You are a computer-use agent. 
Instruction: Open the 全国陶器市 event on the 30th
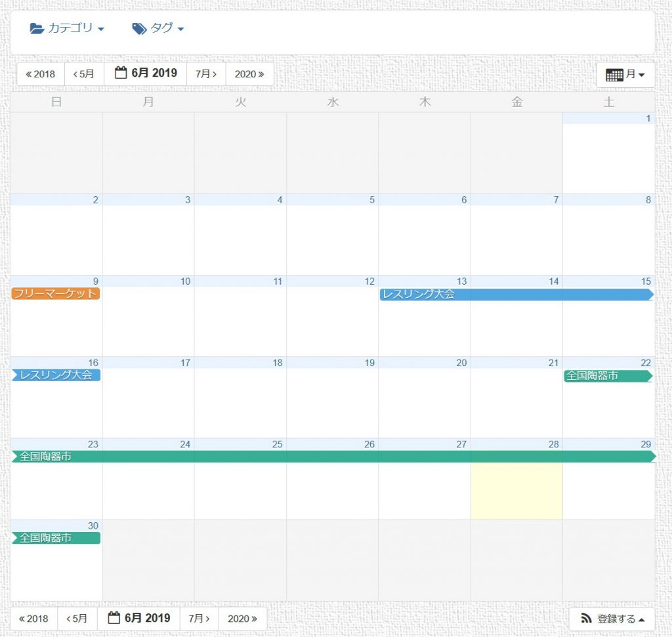click(55, 538)
